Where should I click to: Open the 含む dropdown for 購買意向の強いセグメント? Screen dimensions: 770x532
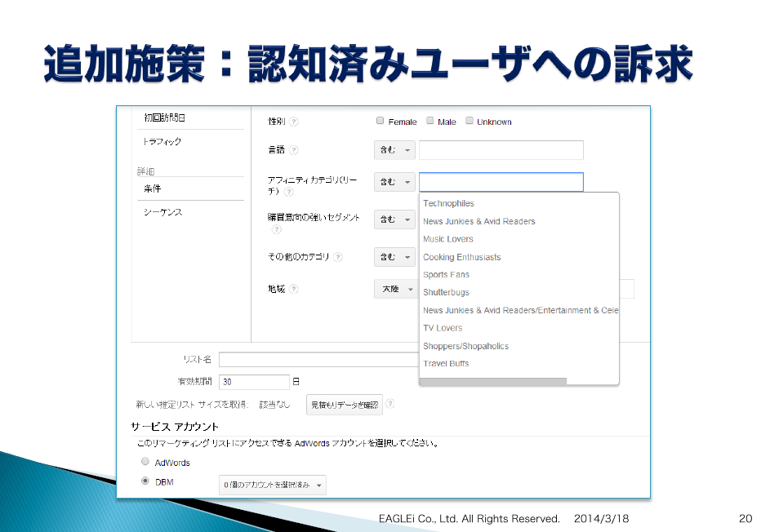pos(395,219)
